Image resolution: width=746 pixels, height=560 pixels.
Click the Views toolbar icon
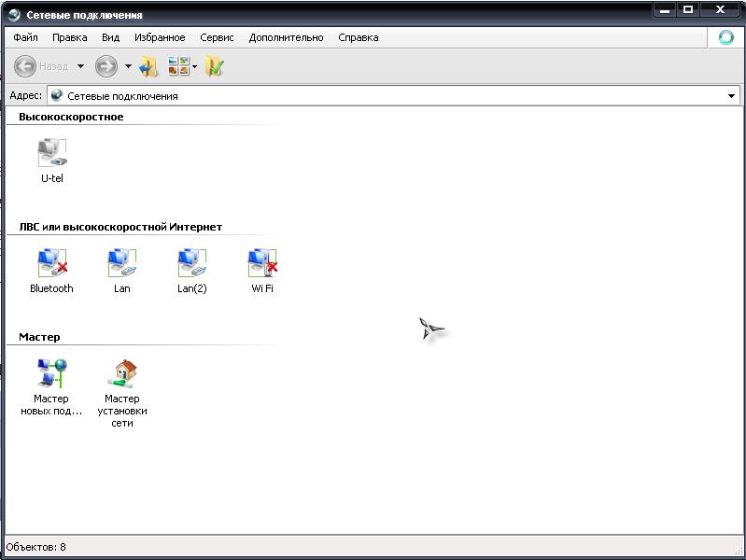pos(179,66)
